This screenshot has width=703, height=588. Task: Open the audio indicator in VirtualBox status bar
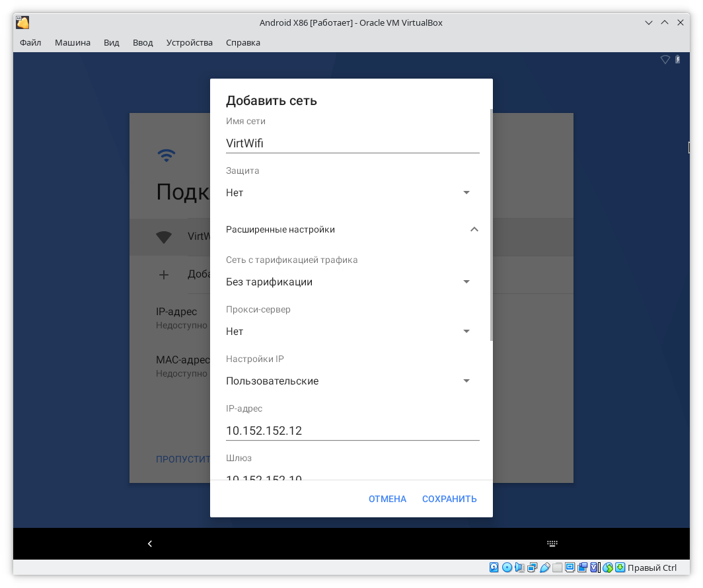click(x=519, y=568)
